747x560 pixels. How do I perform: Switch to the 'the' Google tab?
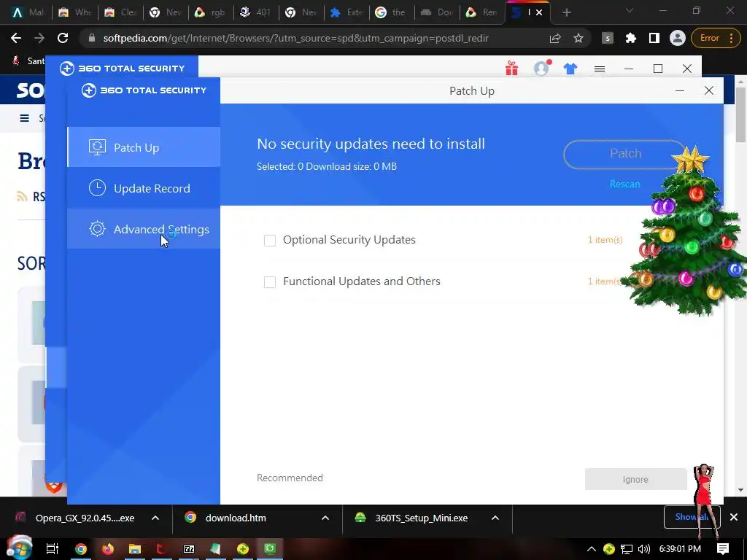[x=392, y=13]
